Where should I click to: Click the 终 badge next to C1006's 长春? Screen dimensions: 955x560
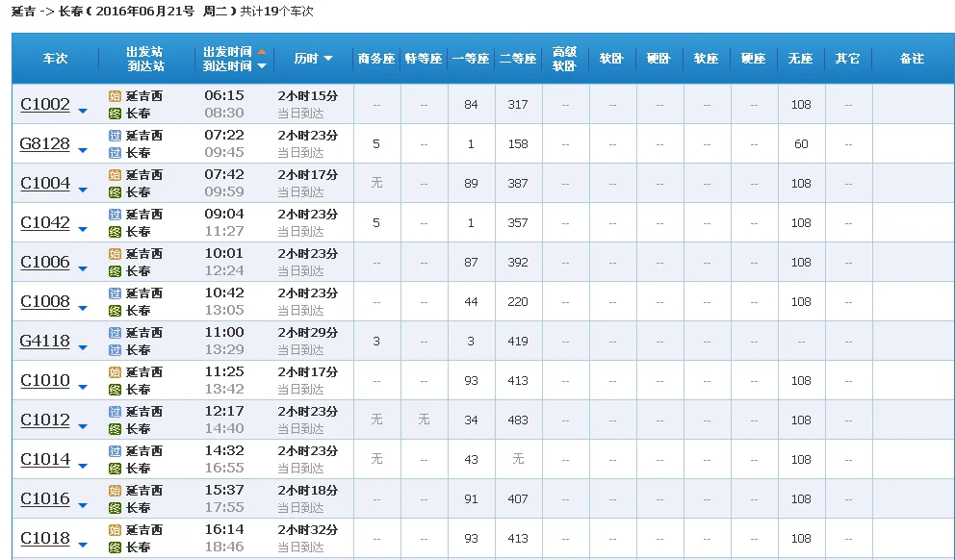point(116,270)
